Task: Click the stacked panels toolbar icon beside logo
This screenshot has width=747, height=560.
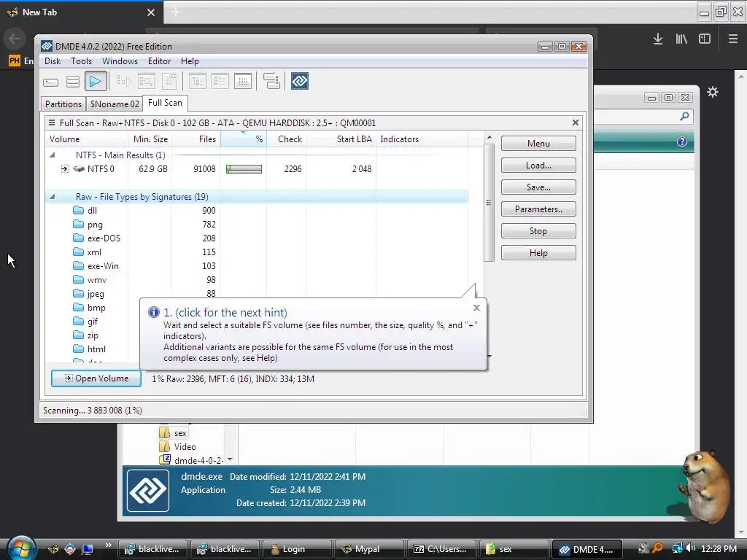Action: [271, 81]
